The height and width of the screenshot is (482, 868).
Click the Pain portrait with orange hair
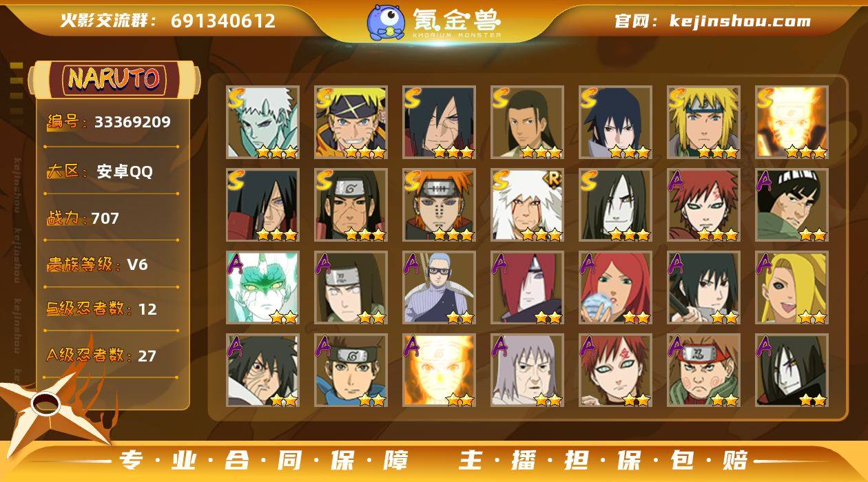pos(439,205)
